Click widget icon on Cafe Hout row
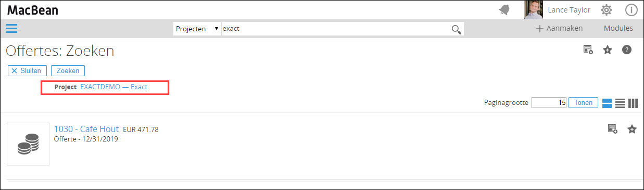This screenshot has width=644, height=190. coord(613,129)
